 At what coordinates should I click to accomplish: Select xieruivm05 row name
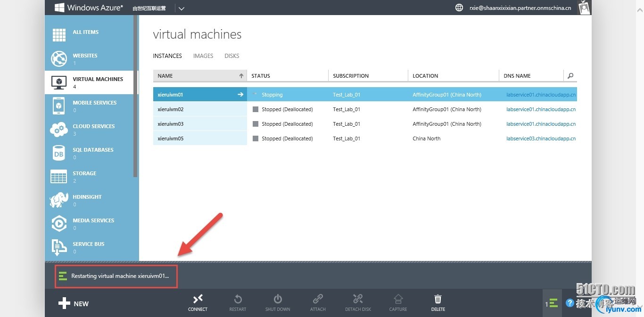coord(171,138)
